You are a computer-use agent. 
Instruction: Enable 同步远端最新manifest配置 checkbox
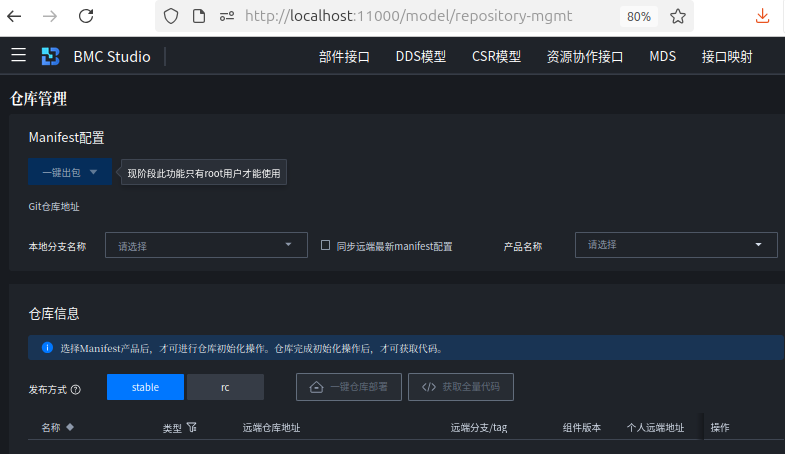click(x=326, y=245)
